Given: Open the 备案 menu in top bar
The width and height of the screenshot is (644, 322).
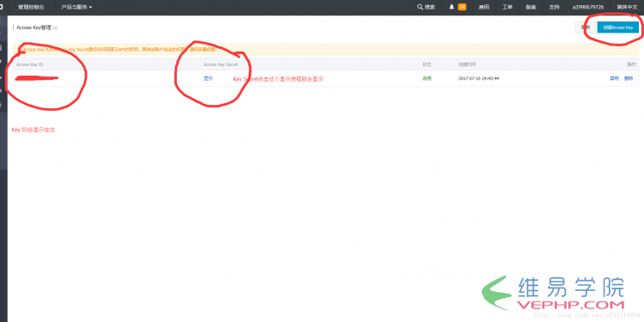Looking at the screenshot, I should click(x=531, y=7).
